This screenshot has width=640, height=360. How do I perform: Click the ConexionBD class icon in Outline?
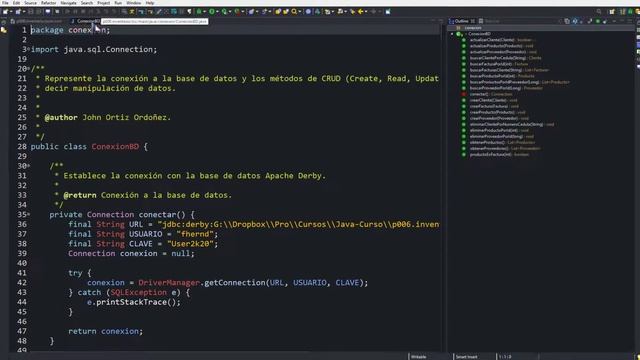click(x=458, y=34)
